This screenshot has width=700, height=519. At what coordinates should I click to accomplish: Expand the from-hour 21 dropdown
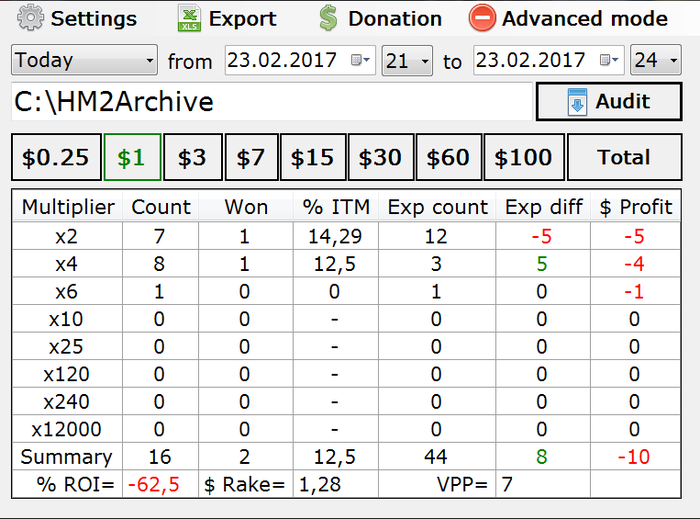(x=407, y=60)
